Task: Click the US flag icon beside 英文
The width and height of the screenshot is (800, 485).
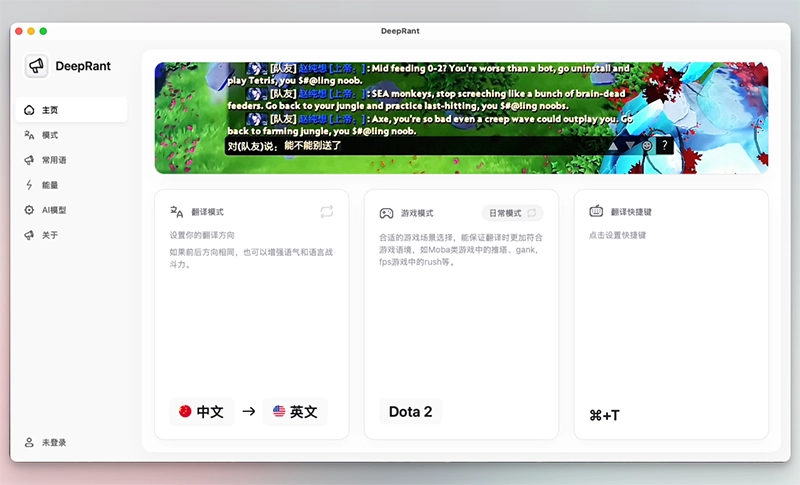Action: 279,411
